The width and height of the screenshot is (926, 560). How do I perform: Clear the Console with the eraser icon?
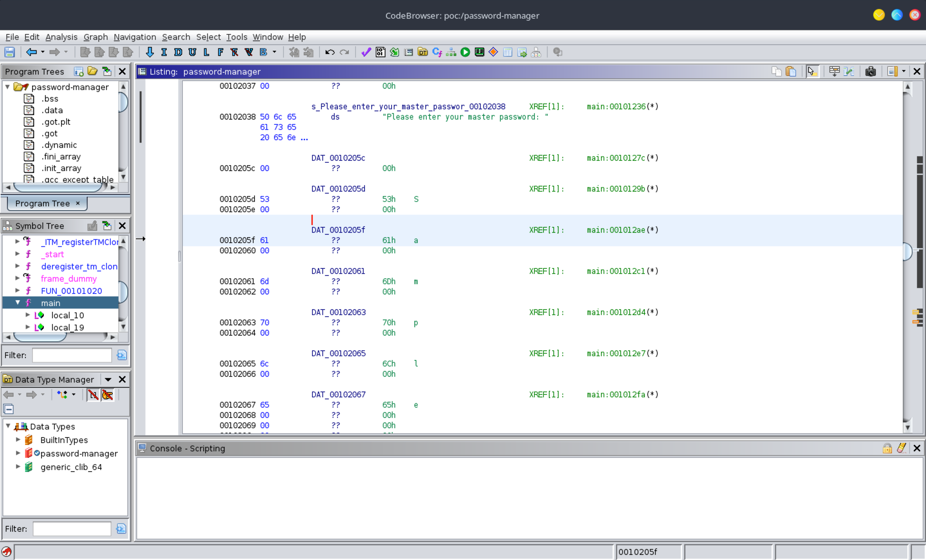click(x=902, y=448)
